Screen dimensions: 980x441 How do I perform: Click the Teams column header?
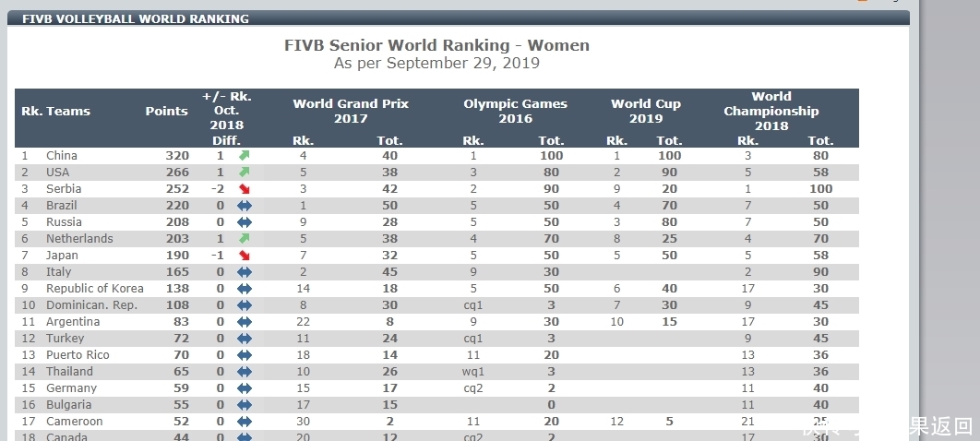68,112
